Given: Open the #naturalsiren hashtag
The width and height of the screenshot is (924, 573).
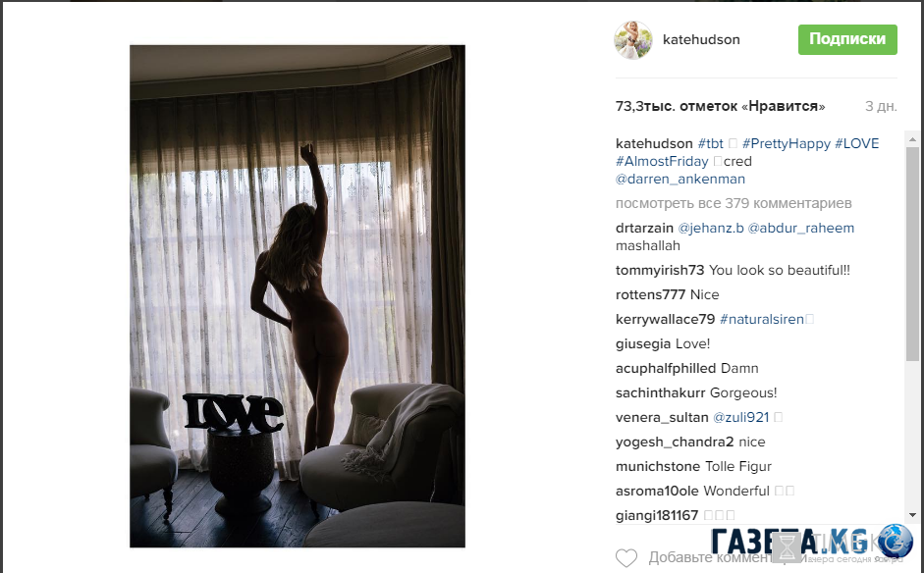Looking at the screenshot, I should coord(762,319).
